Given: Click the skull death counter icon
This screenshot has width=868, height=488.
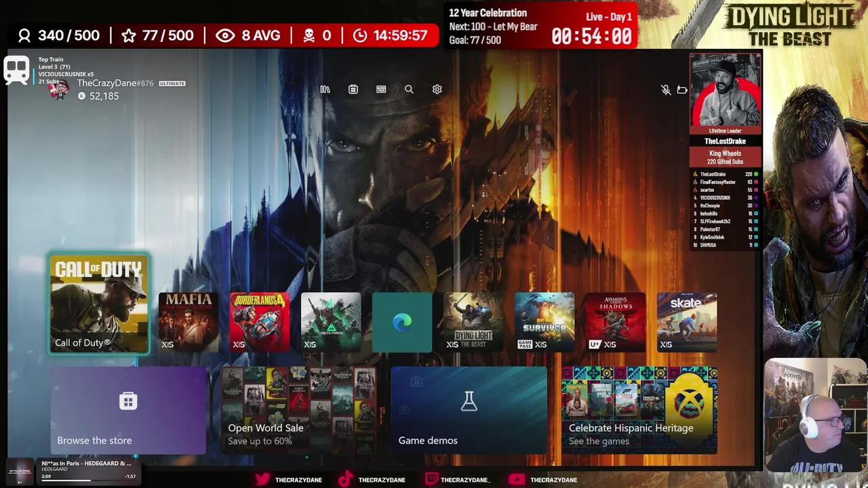Looking at the screenshot, I should (309, 36).
